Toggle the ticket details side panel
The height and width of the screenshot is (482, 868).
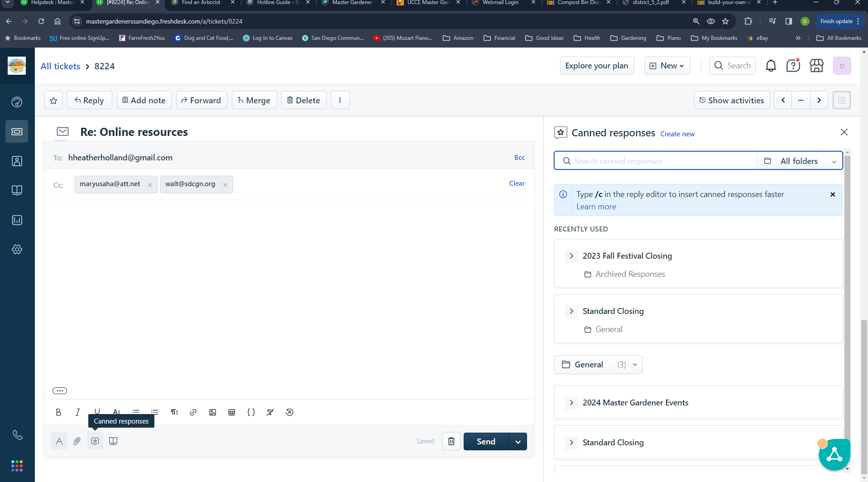841,101
